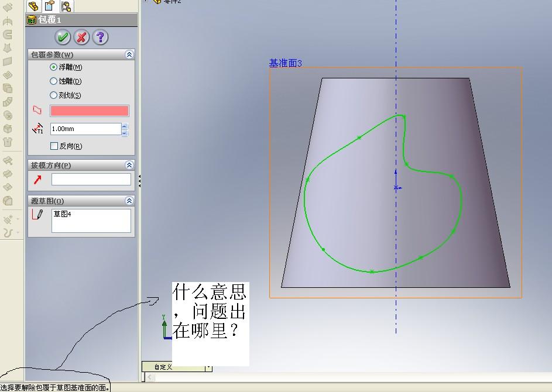The height and width of the screenshot is (392, 552).
Task: Click the shirt-shaped icon in the left toolbar
Action: (x=8, y=142)
